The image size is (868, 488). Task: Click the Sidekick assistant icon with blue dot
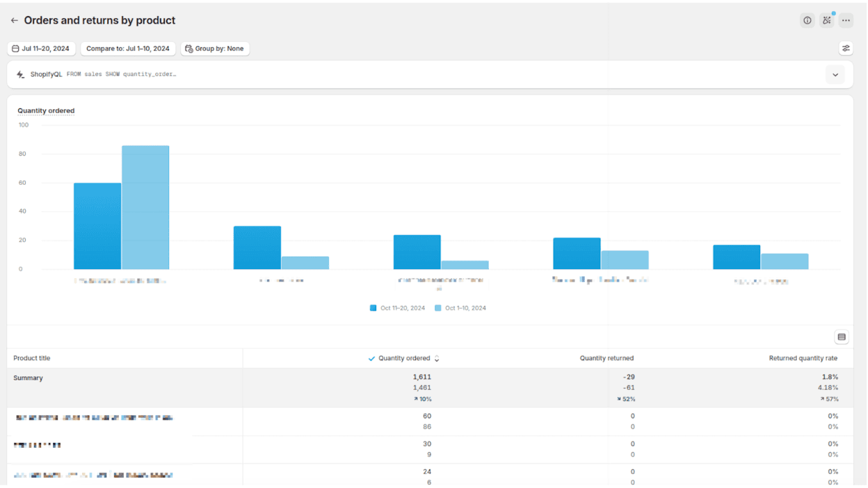[826, 20]
